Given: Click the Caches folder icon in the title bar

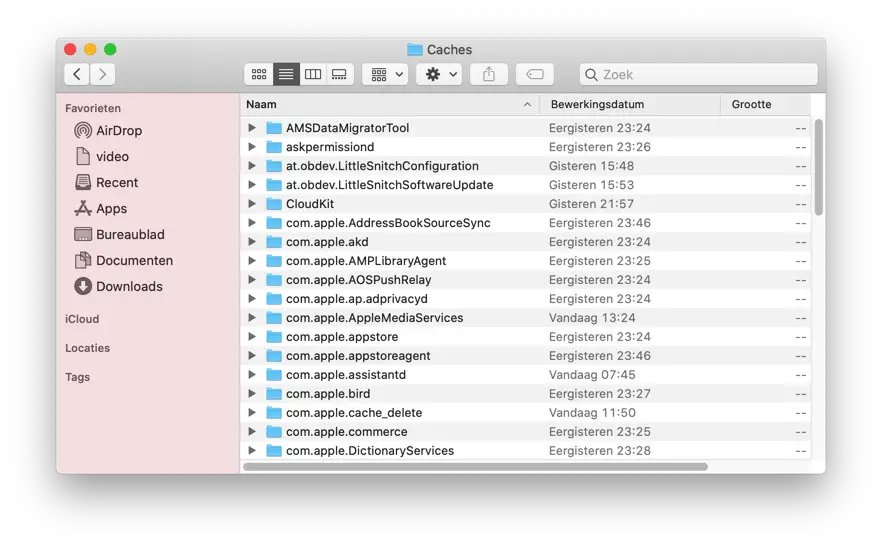Looking at the screenshot, I should tap(415, 50).
